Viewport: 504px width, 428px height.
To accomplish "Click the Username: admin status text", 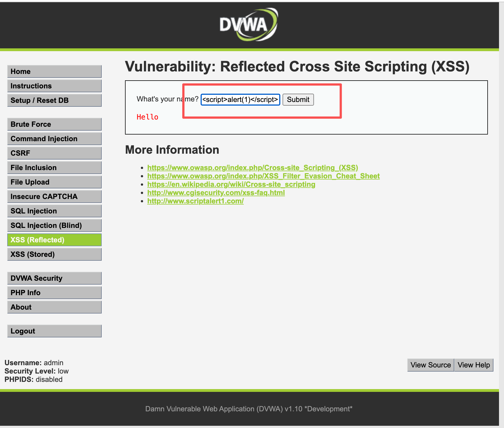I will (34, 363).
